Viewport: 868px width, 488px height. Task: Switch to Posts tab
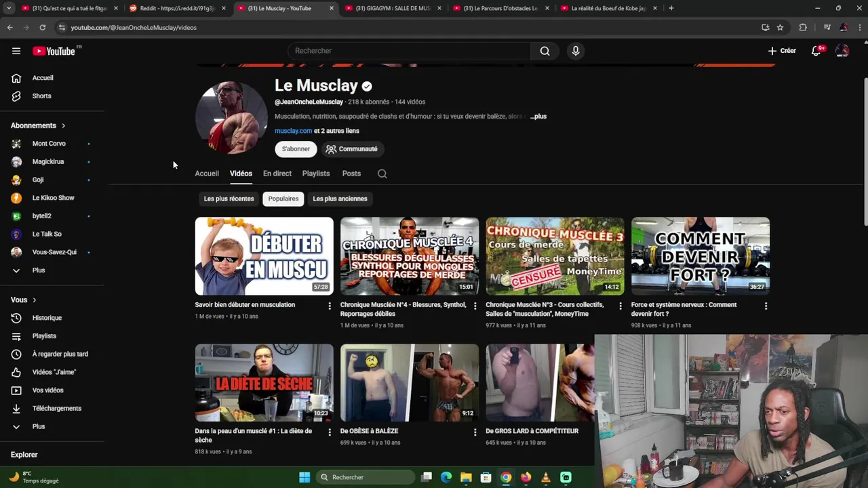click(x=351, y=174)
